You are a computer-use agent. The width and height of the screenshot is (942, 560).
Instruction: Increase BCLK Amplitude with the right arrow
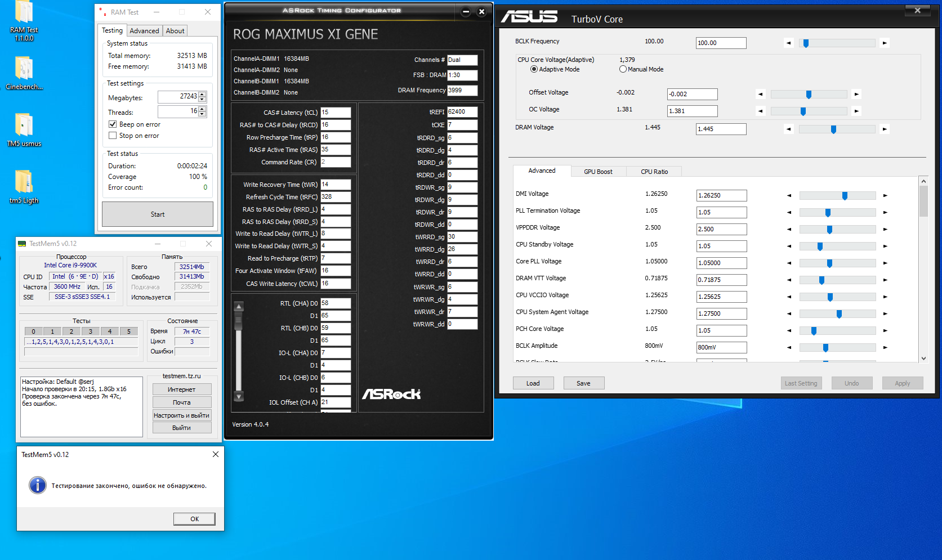tap(885, 347)
